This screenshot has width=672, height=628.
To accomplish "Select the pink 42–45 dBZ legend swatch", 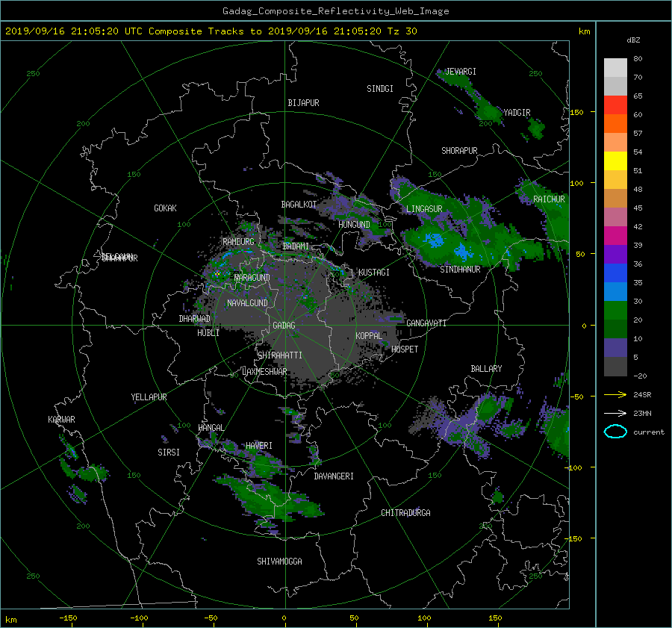I will 615,217.
